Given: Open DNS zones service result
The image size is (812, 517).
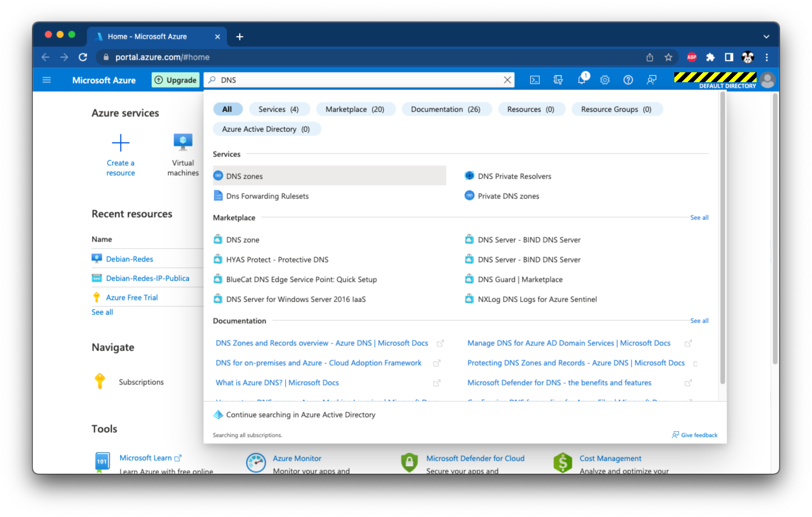Looking at the screenshot, I should (244, 176).
